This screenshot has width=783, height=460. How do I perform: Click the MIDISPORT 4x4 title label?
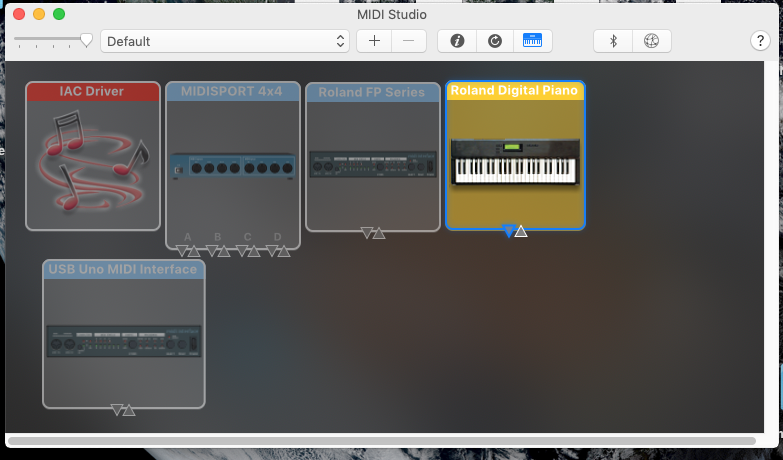point(232,91)
